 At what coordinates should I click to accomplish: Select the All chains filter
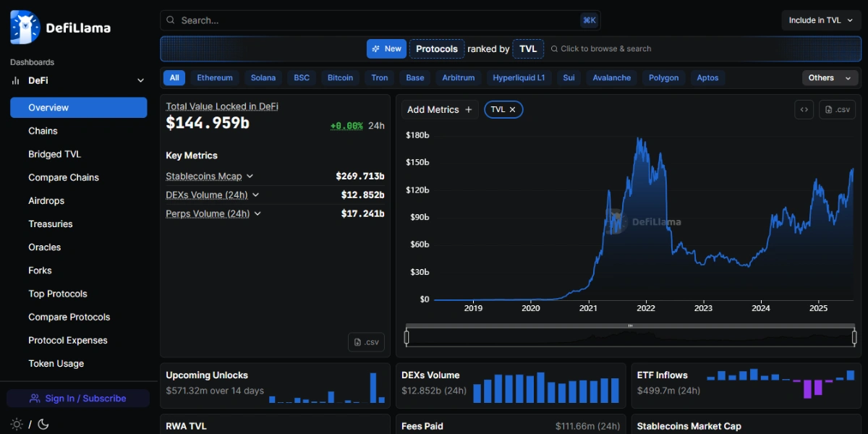174,77
